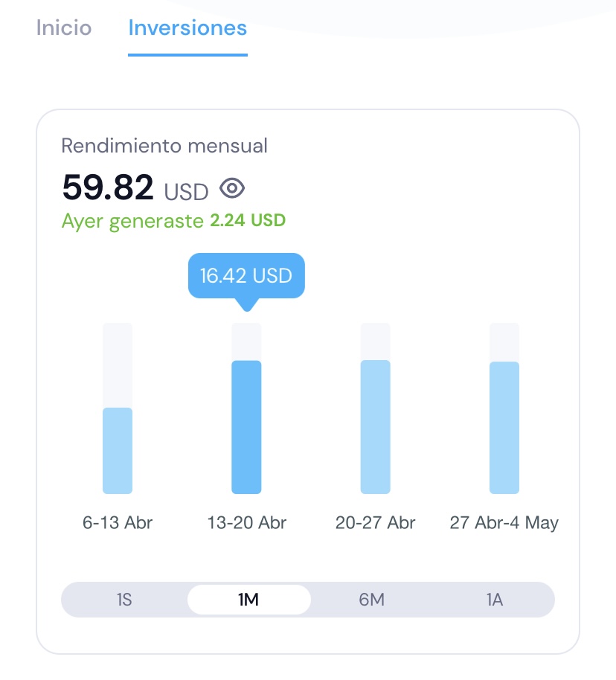Click the 6-13 Abr axis label
616x680 pixels.
[118, 522]
